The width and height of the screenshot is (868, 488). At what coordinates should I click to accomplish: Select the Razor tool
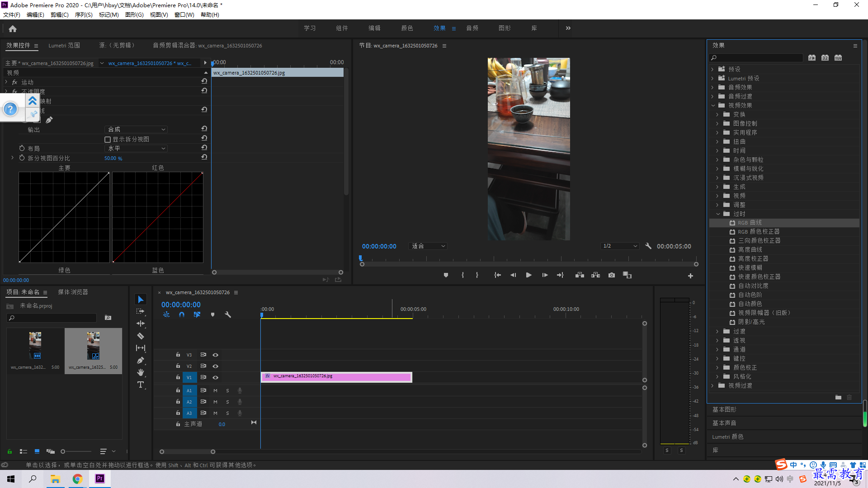click(141, 336)
